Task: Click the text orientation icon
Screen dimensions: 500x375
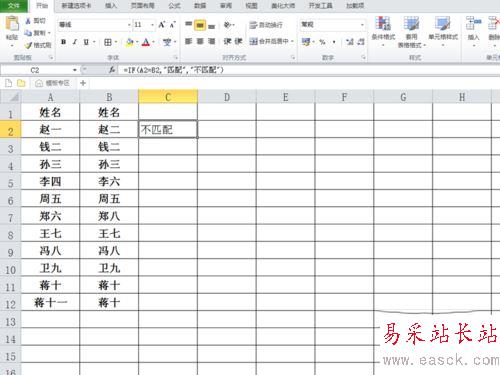Action: pyautogui.click(x=228, y=25)
